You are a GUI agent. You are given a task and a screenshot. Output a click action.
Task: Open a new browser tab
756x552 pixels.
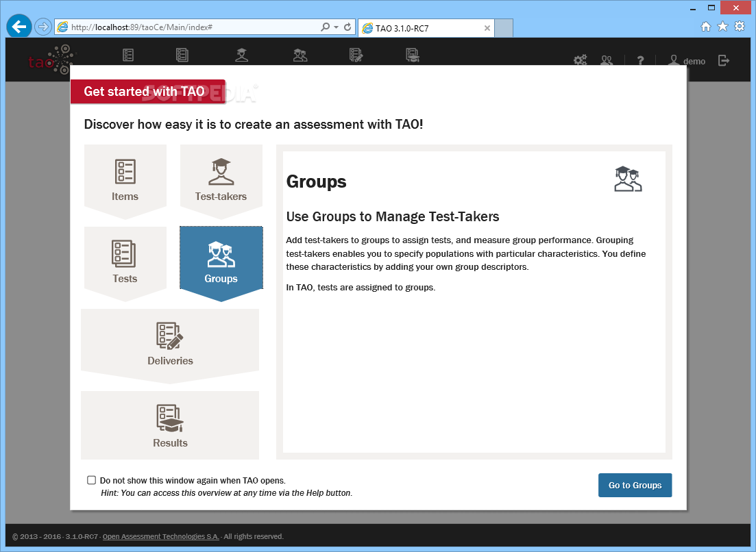tap(504, 28)
